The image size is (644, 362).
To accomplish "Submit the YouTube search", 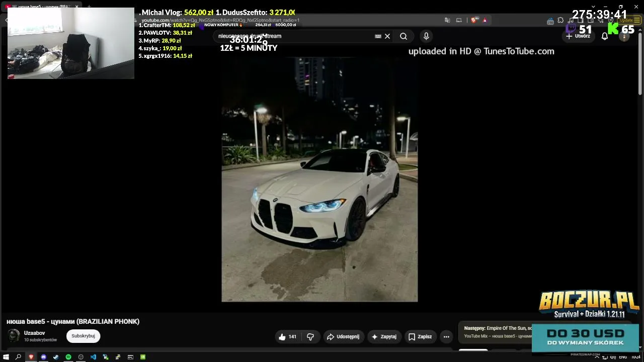I will click(404, 36).
